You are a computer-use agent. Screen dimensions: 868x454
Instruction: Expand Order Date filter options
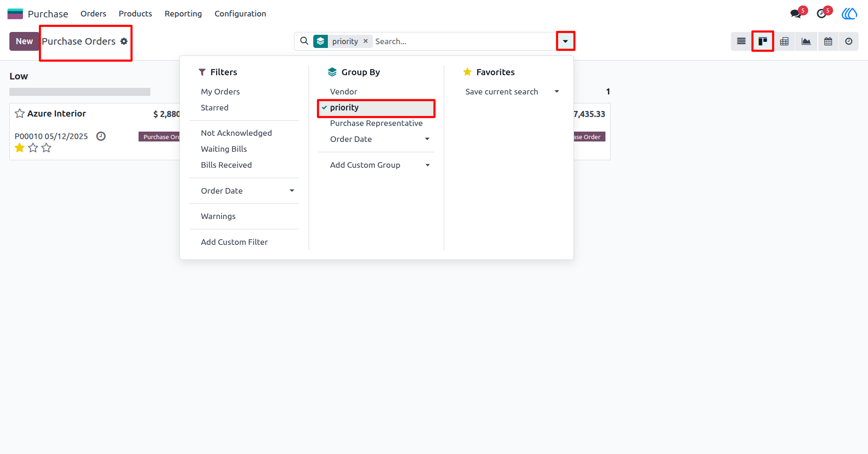coord(244,191)
